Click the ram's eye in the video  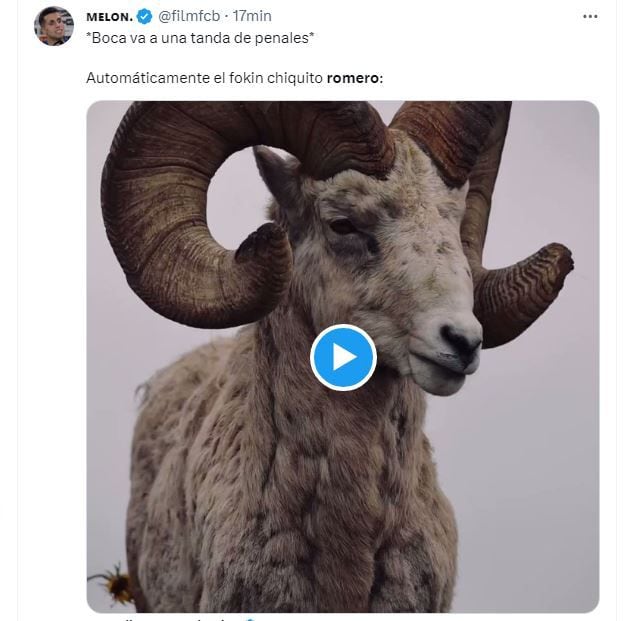pos(344,226)
